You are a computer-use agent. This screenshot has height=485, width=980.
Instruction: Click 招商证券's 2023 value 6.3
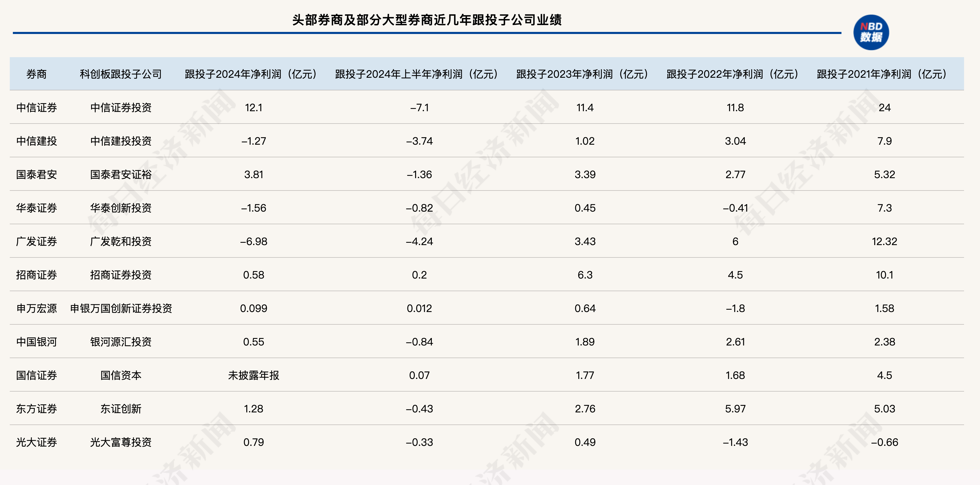pos(585,275)
